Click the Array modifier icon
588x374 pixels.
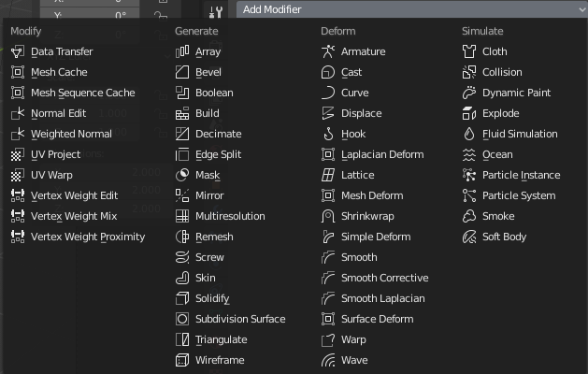tap(182, 51)
